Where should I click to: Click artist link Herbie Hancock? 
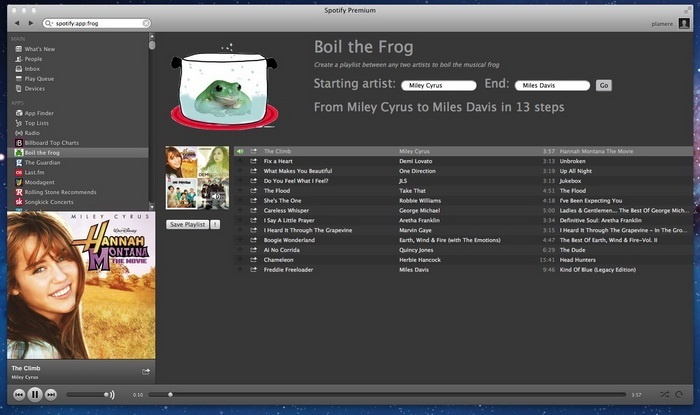pyautogui.click(x=420, y=260)
